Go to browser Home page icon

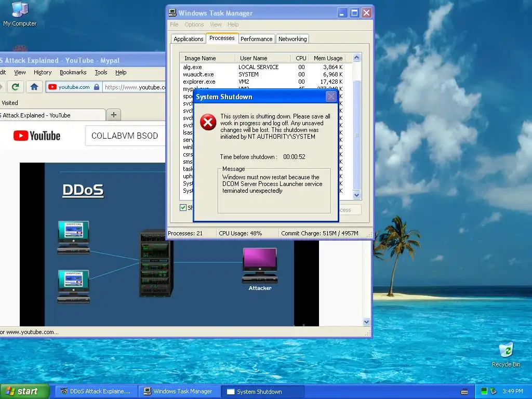pos(34,87)
